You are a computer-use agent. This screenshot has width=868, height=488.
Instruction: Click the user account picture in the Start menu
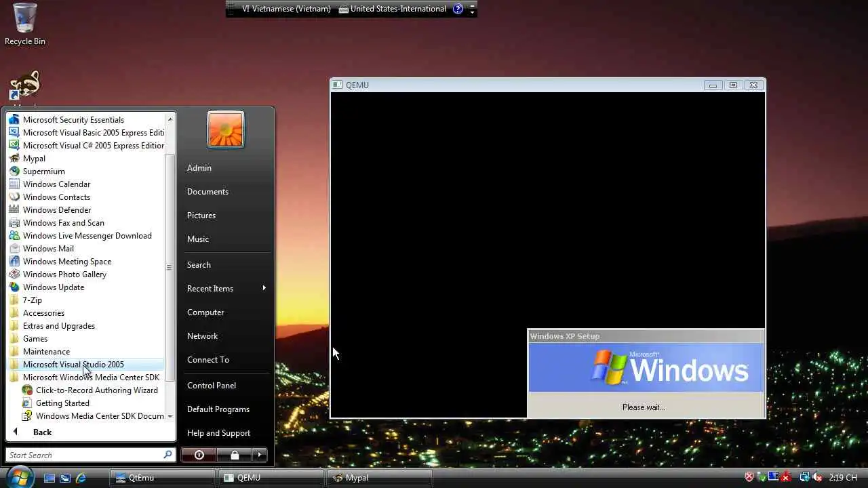[226, 129]
